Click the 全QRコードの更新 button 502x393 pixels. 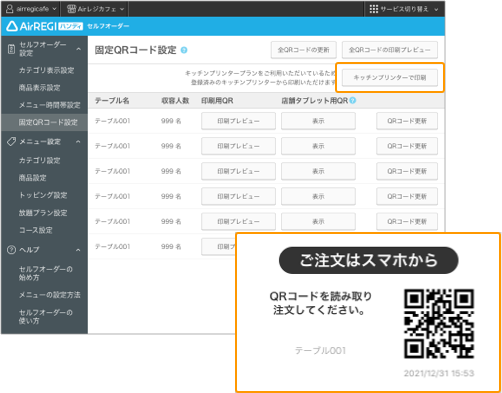click(304, 50)
